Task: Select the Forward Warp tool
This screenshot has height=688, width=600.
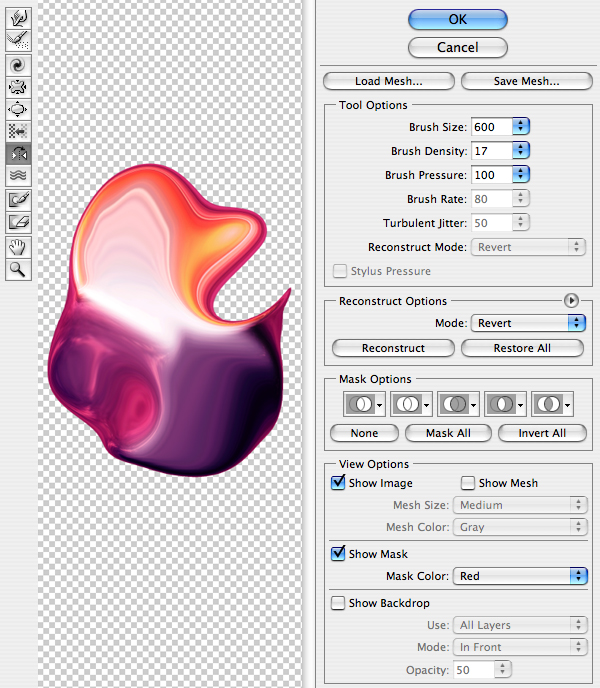Action: (18, 18)
